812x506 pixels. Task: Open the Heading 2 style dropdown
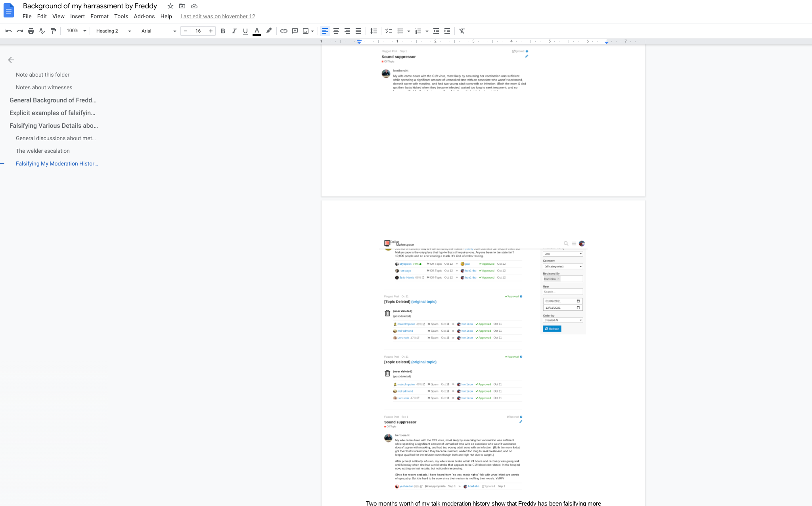pyautogui.click(x=113, y=31)
